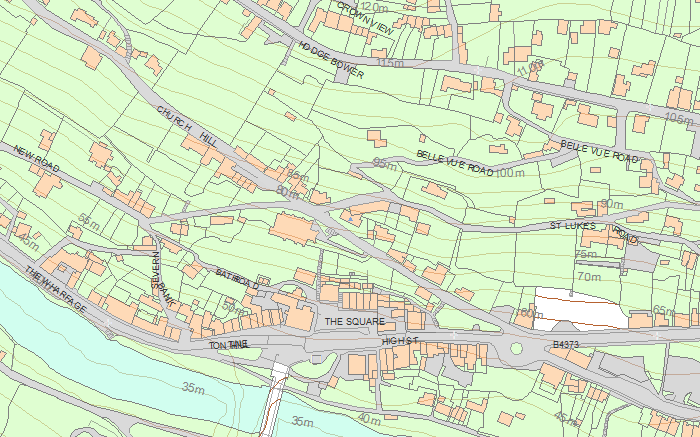Click the 120m contour label
The width and height of the screenshot is (700, 437).
click(x=374, y=7)
